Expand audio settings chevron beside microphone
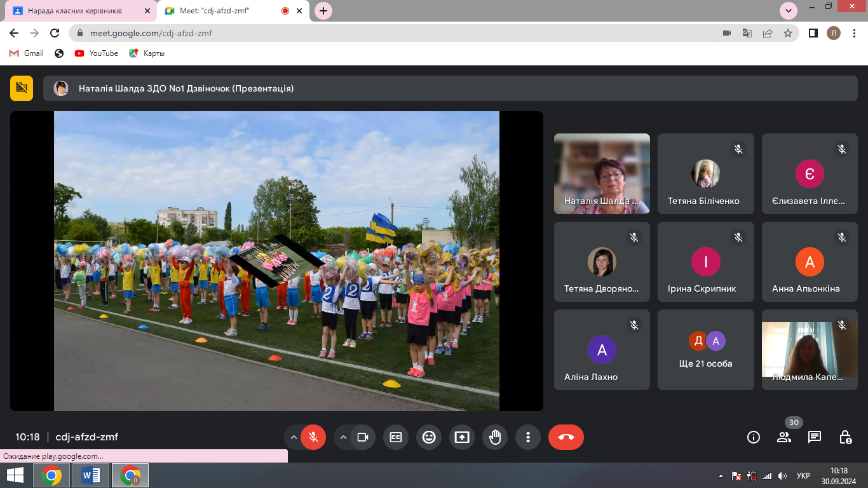The width and height of the screenshot is (868, 488). tap(294, 437)
